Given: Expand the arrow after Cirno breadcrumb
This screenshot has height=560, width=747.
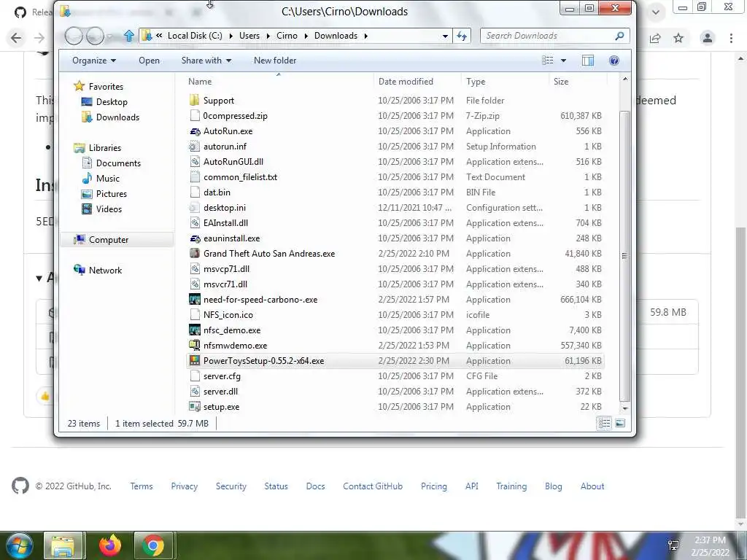Looking at the screenshot, I should point(306,36).
